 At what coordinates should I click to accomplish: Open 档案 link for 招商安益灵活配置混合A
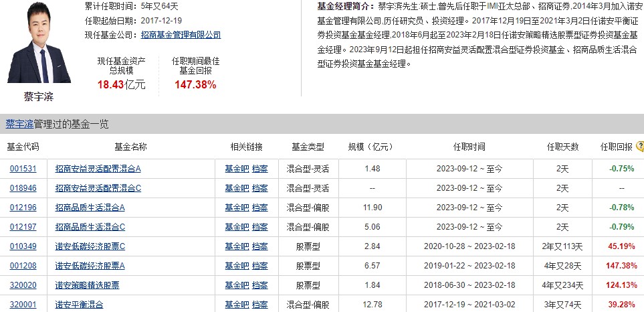[260, 169]
